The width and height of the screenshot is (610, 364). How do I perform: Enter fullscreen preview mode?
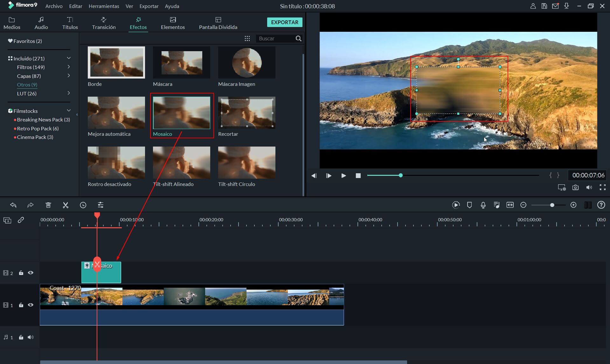point(602,188)
